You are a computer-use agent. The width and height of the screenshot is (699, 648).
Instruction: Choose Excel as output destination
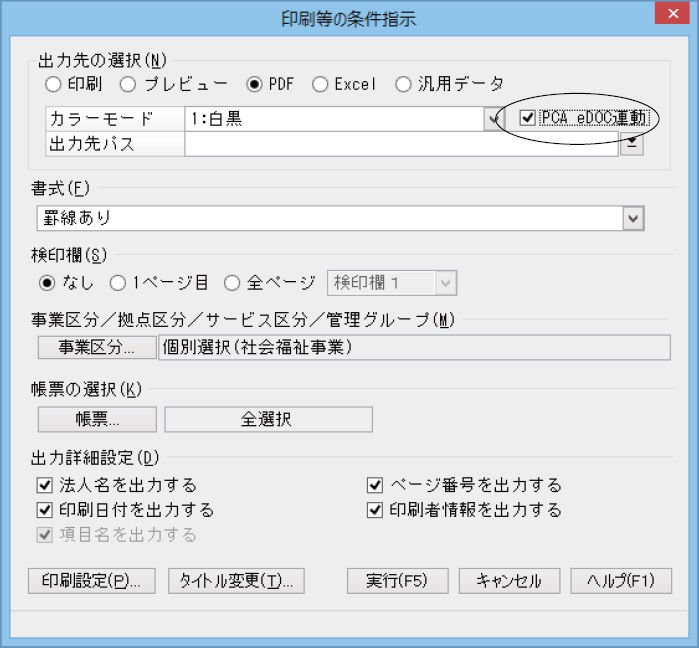tap(320, 85)
